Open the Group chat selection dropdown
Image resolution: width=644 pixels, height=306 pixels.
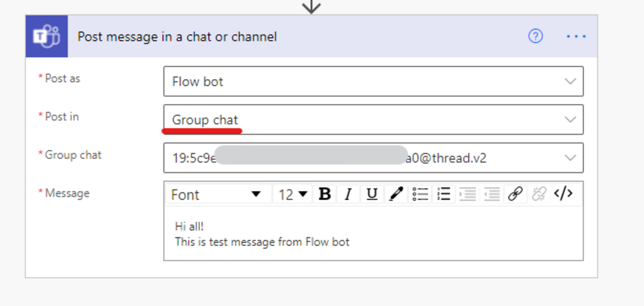pyautogui.click(x=570, y=158)
